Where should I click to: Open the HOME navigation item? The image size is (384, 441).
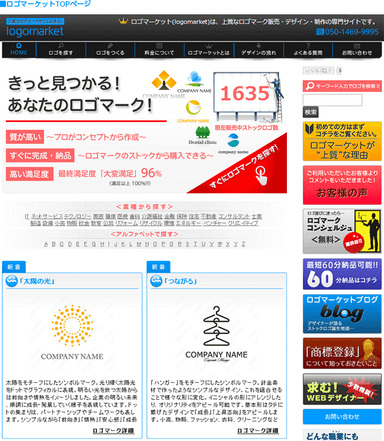pyautogui.click(x=19, y=49)
